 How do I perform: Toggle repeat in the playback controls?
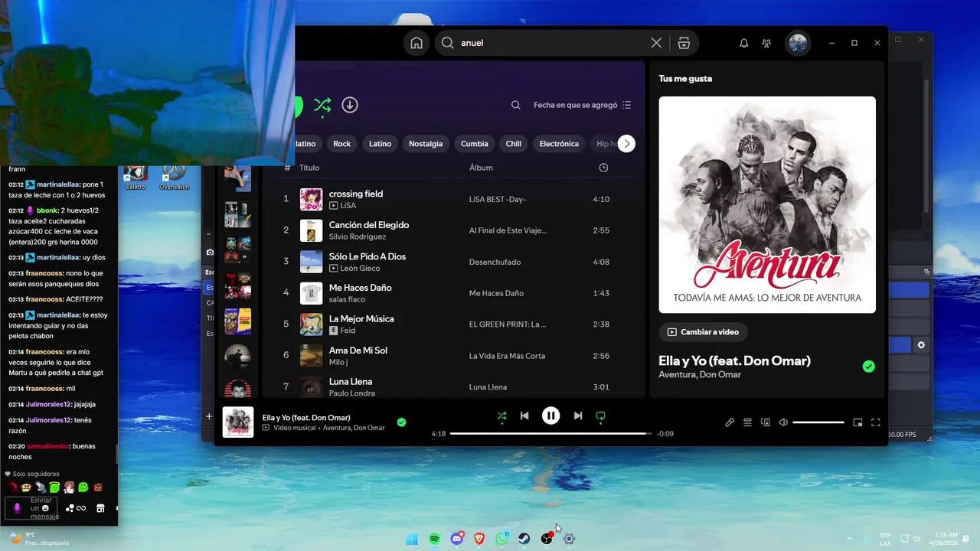(x=600, y=416)
